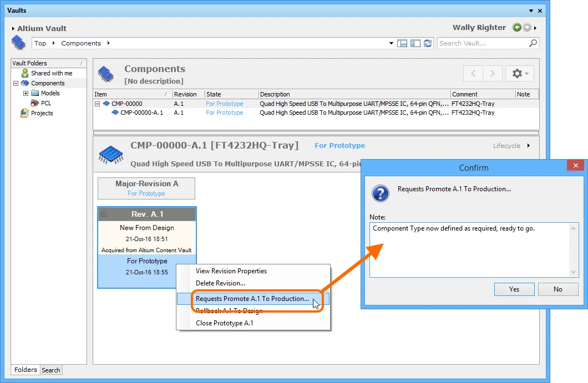Open the Lifecycle view menu
Image resolution: width=588 pixels, height=383 pixels.
click(511, 146)
